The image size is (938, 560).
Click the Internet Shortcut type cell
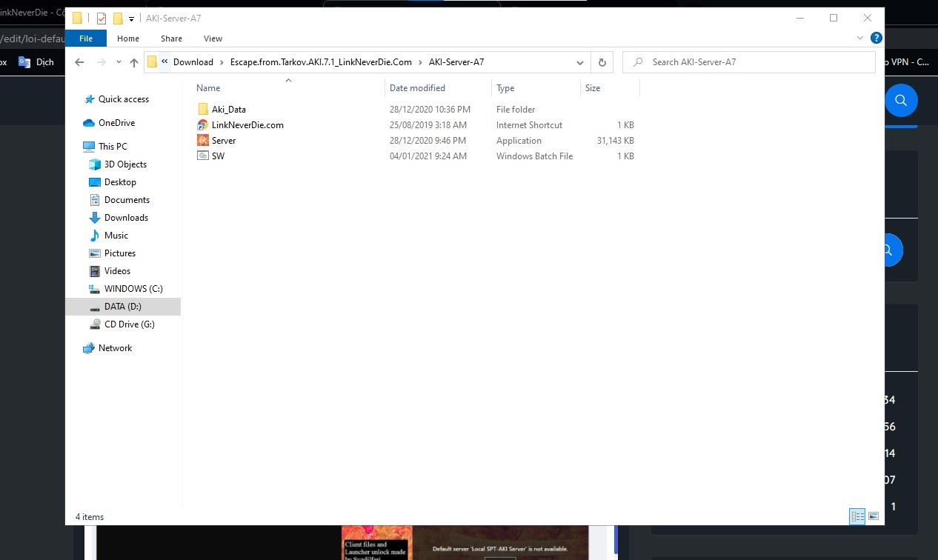click(529, 125)
